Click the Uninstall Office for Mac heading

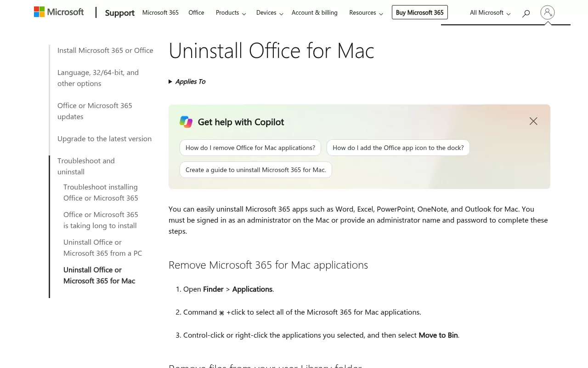[271, 51]
